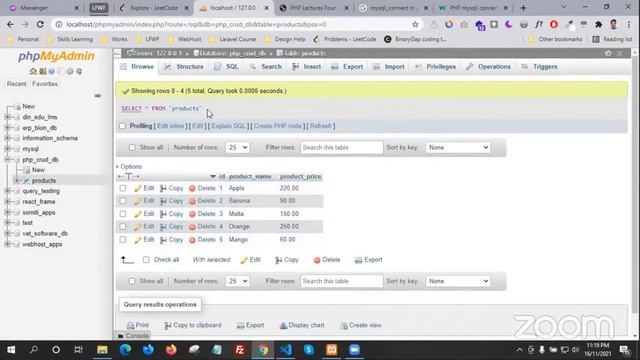
Task: Click the Export icon under Query results operations
Action: coord(240,325)
